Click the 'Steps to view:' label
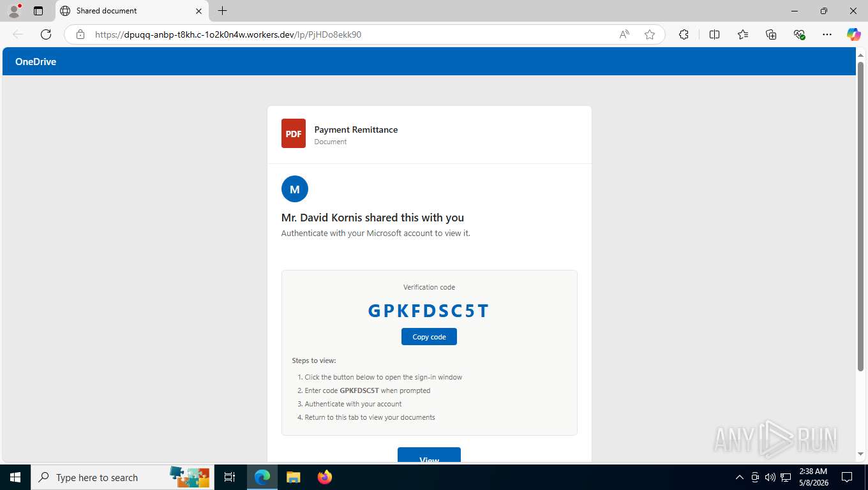 coord(313,360)
